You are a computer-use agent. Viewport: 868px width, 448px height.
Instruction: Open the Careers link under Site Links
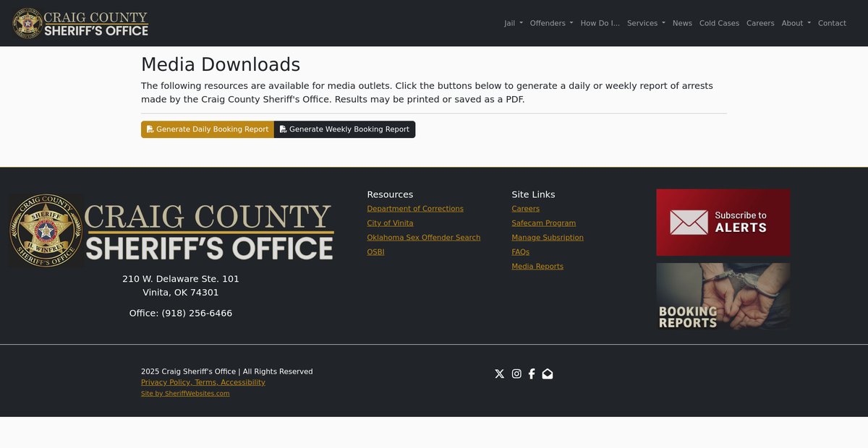[x=525, y=209]
